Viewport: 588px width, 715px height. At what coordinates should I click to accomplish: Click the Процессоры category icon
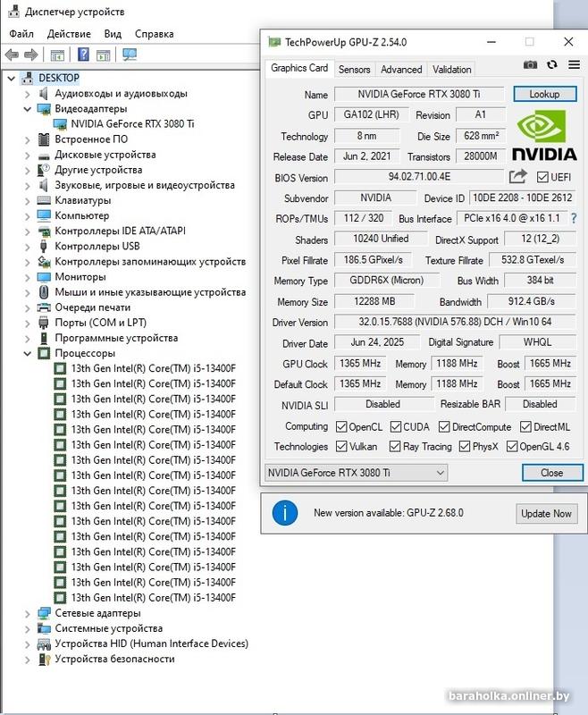tap(44, 353)
